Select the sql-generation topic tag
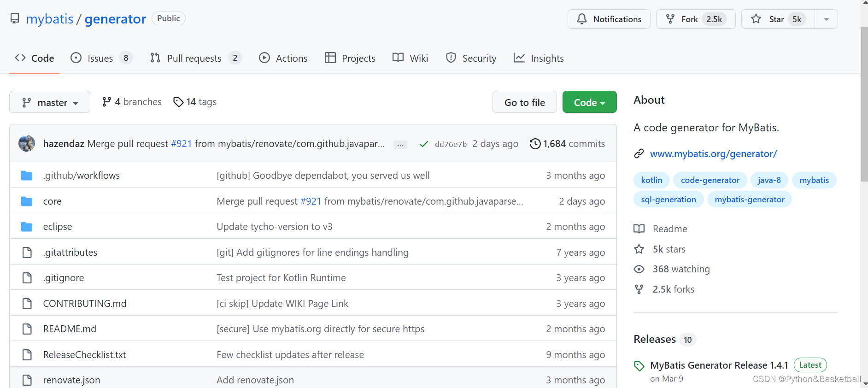The image size is (868, 388). coord(669,200)
